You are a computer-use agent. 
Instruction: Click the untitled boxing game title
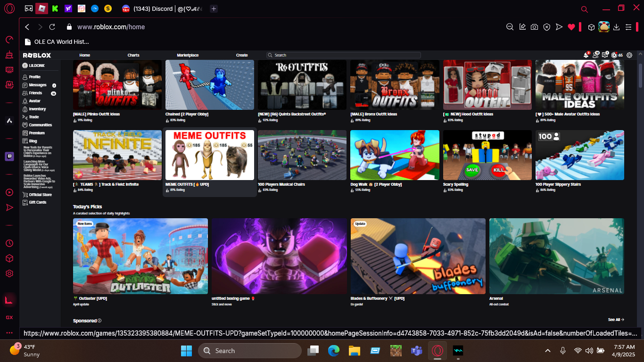(x=232, y=298)
